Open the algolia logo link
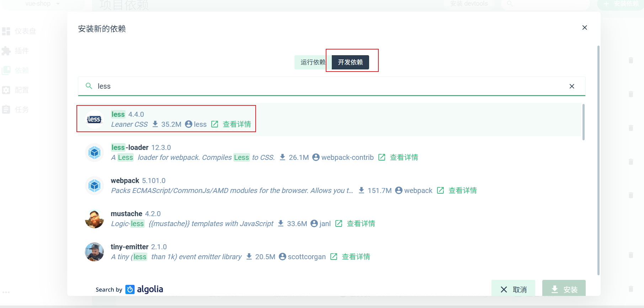 tap(145, 289)
